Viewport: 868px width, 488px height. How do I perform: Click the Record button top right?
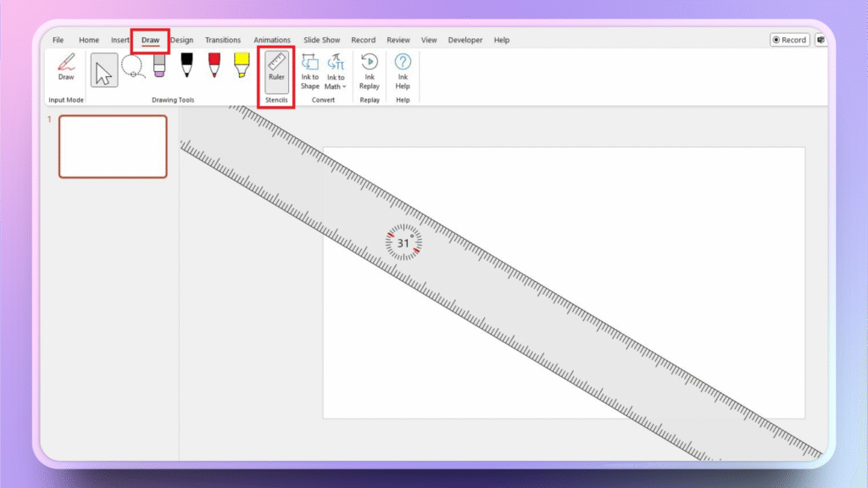click(788, 39)
